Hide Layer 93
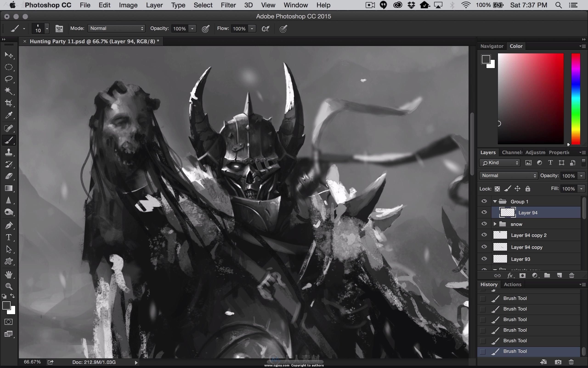Screen dimensions: 588x368 (484, 259)
